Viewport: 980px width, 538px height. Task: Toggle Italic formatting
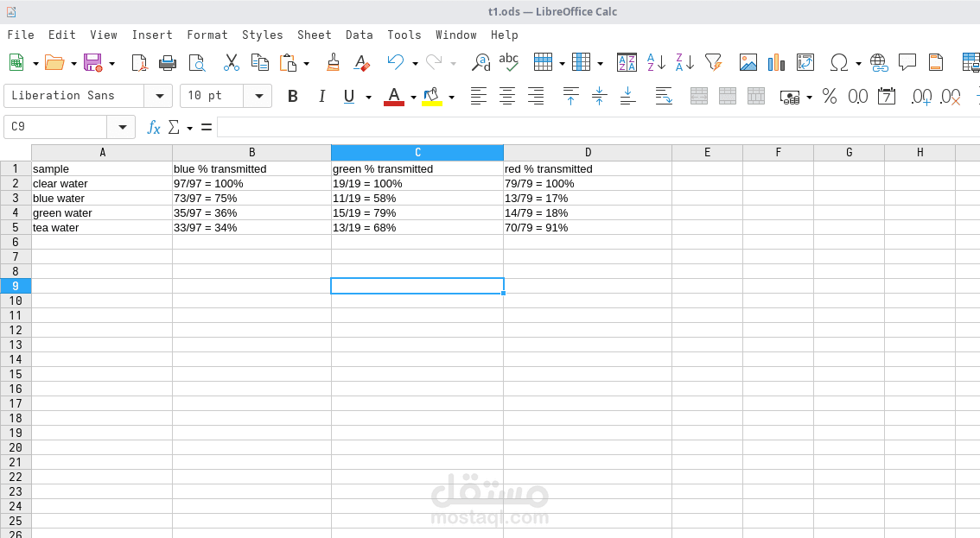[321, 96]
